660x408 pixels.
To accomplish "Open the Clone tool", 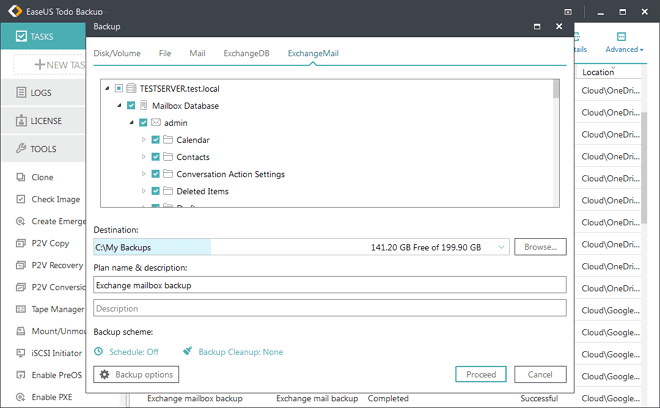I will [42, 177].
